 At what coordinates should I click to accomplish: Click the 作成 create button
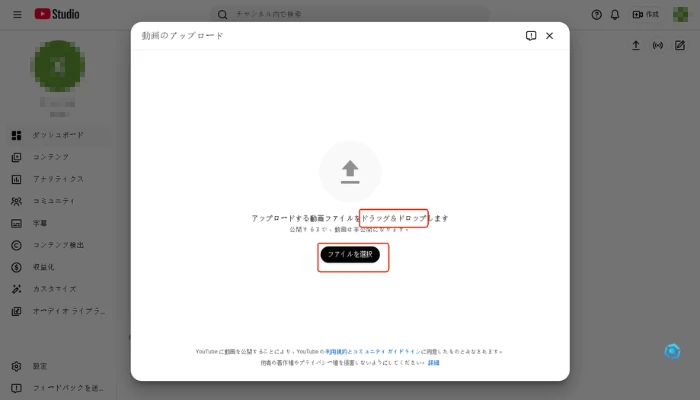click(x=646, y=14)
